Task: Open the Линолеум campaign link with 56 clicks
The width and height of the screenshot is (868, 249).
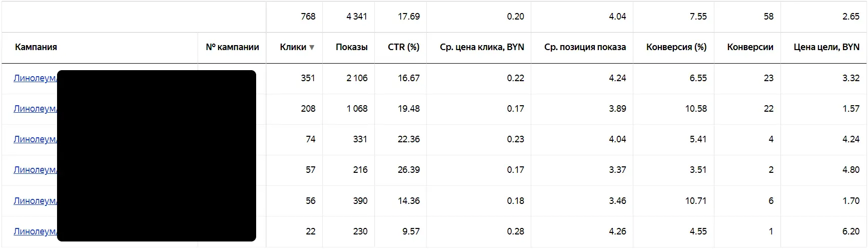Action: click(x=35, y=201)
